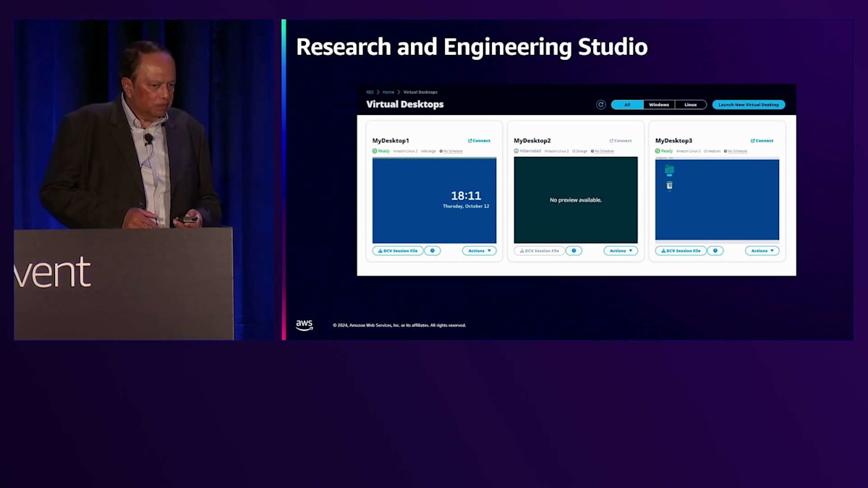Switch to the Linux filter tab

691,105
